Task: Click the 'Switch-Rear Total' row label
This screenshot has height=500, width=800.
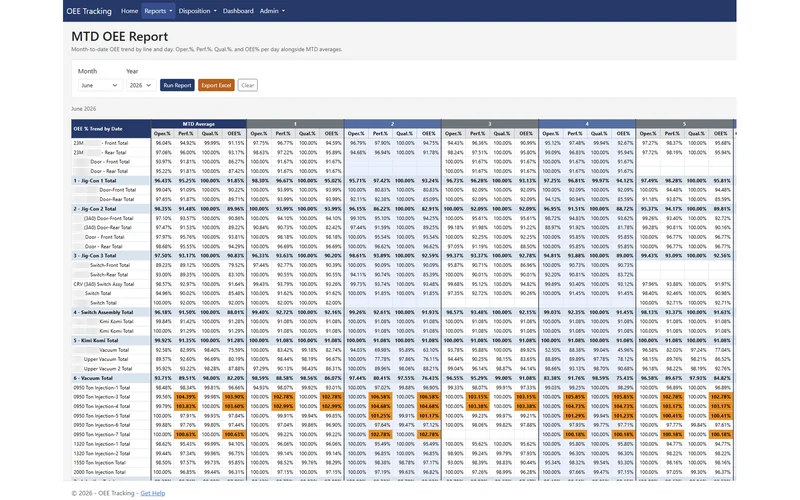Action: pos(111,274)
